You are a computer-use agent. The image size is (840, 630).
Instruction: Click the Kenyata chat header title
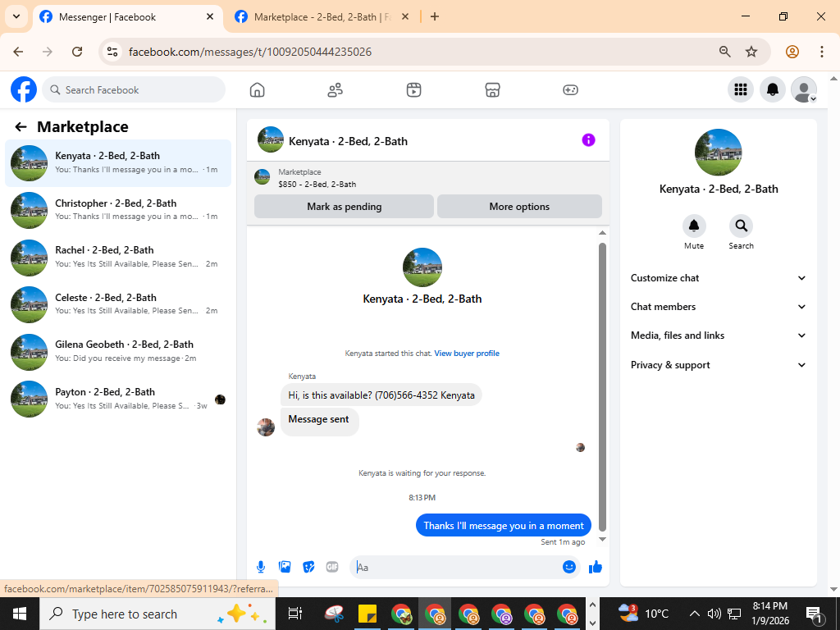coord(348,141)
